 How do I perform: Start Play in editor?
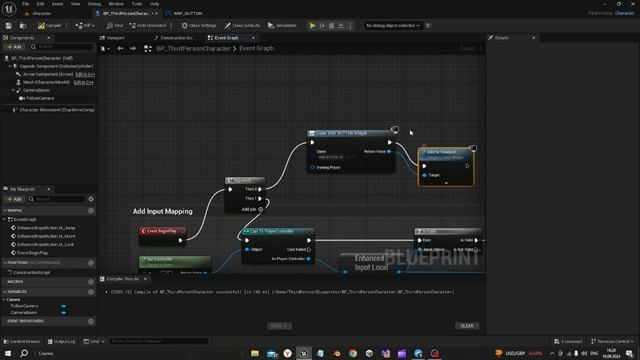[312, 26]
